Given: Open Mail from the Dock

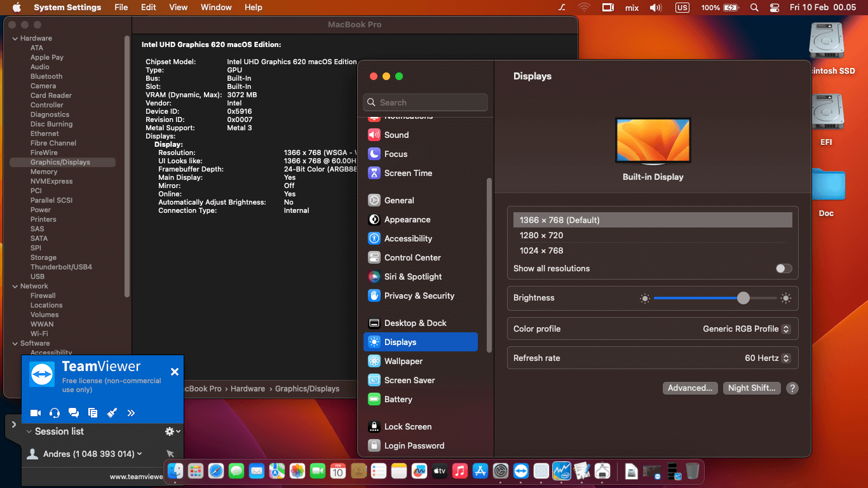Looking at the screenshot, I should [257, 471].
